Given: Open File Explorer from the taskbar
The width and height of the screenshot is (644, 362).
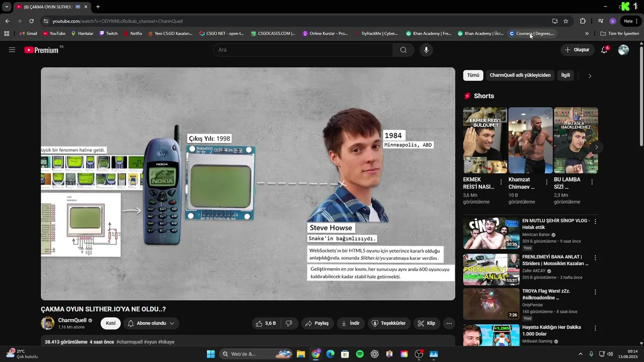Looking at the screenshot, I should (300, 354).
